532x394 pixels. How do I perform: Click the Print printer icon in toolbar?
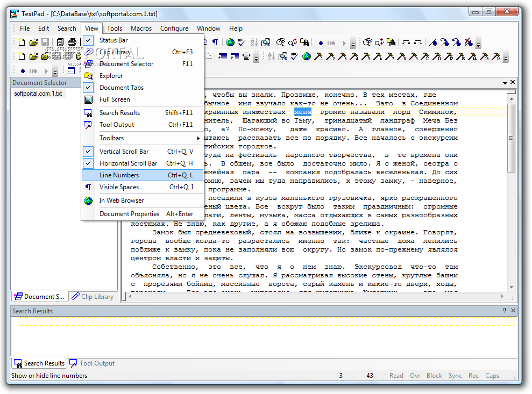tap(72, 42)
